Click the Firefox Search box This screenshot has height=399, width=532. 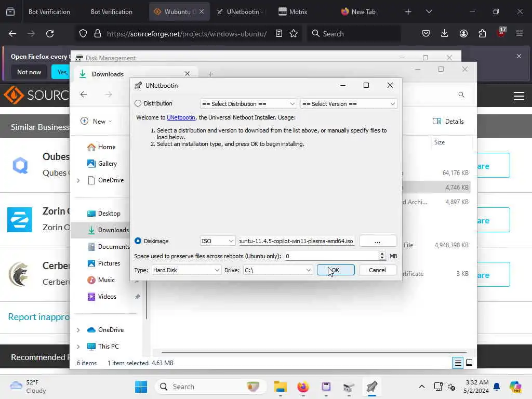pos(354,34)
